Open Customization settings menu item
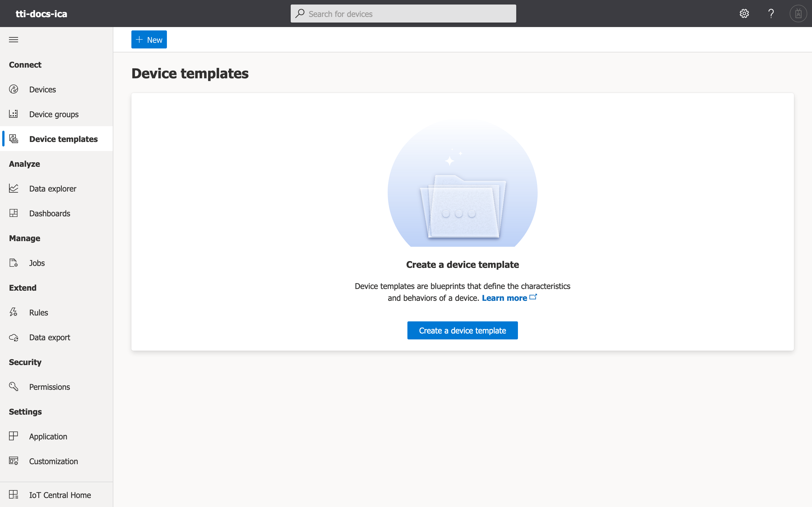This screenshot has height=507, width=812. (54, 461)
